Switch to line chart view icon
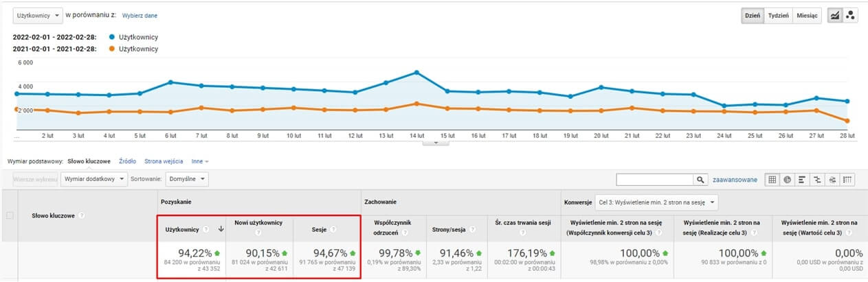 coord(834,16)
